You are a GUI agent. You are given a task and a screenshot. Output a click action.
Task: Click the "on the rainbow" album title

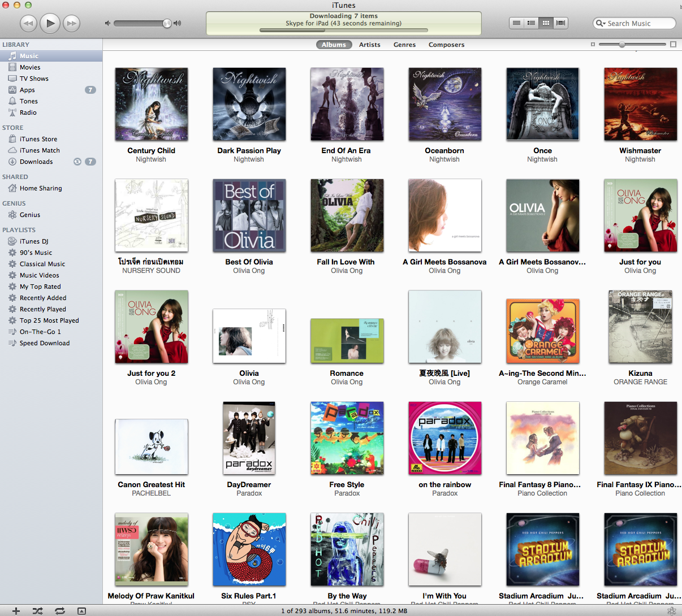tap(445, 484)
